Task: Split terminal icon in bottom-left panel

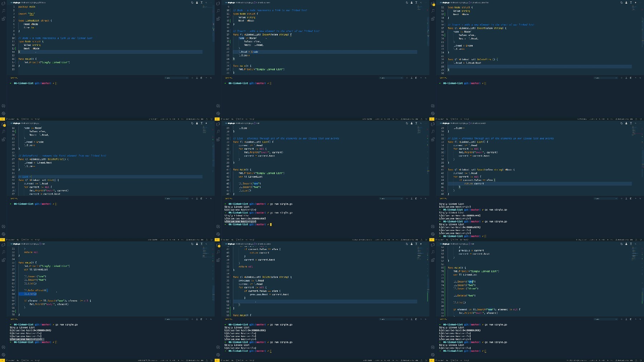Action: tap(197, 319)
